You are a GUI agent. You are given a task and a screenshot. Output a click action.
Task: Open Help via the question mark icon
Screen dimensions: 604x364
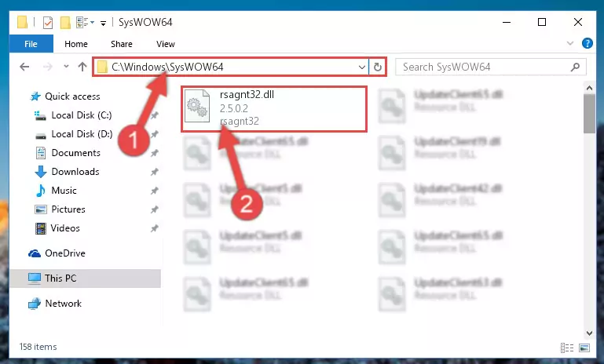click(587, 43)
